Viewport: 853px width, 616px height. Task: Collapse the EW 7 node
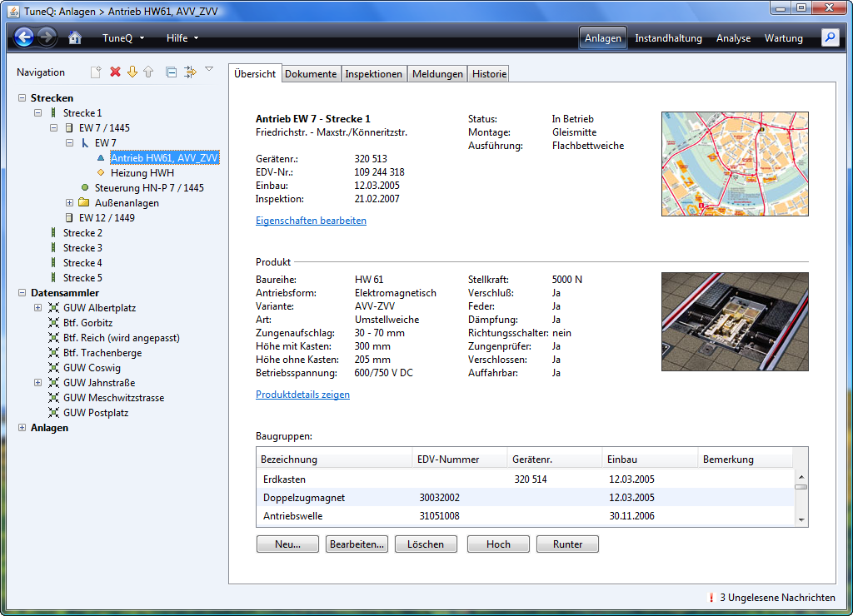70,143
